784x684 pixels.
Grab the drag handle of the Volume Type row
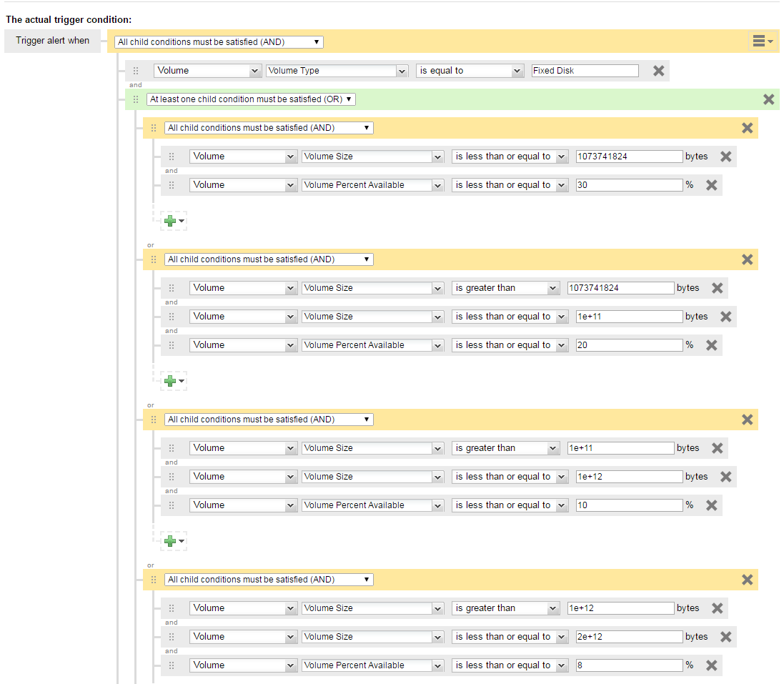click(x=136, y=71)
